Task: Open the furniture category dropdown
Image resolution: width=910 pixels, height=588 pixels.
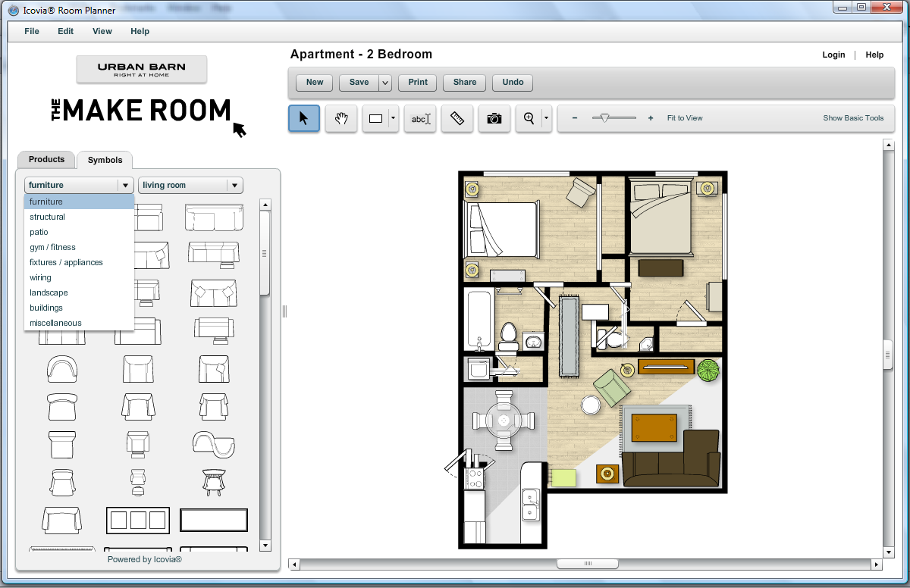Action: point(79,185)
